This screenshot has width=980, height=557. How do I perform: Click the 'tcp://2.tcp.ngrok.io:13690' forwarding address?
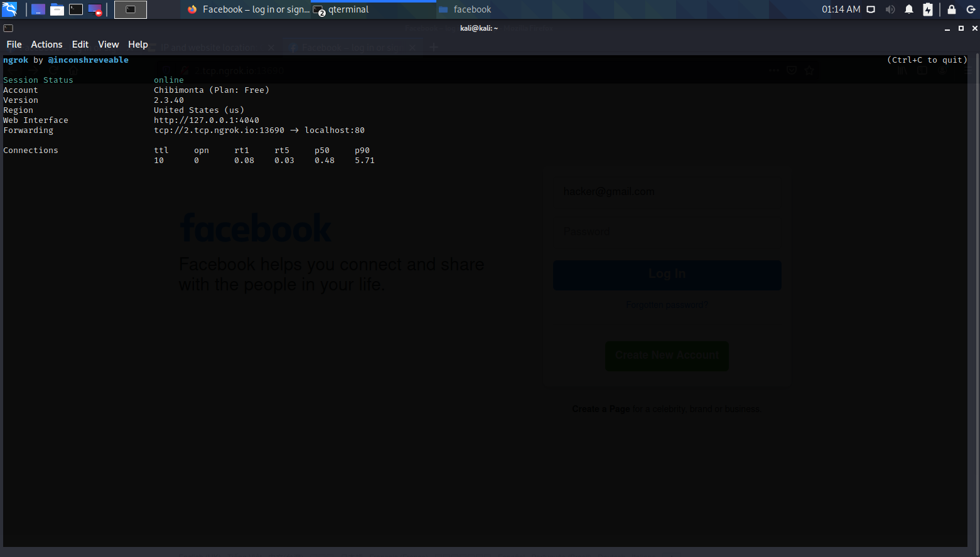click(219, 130)
